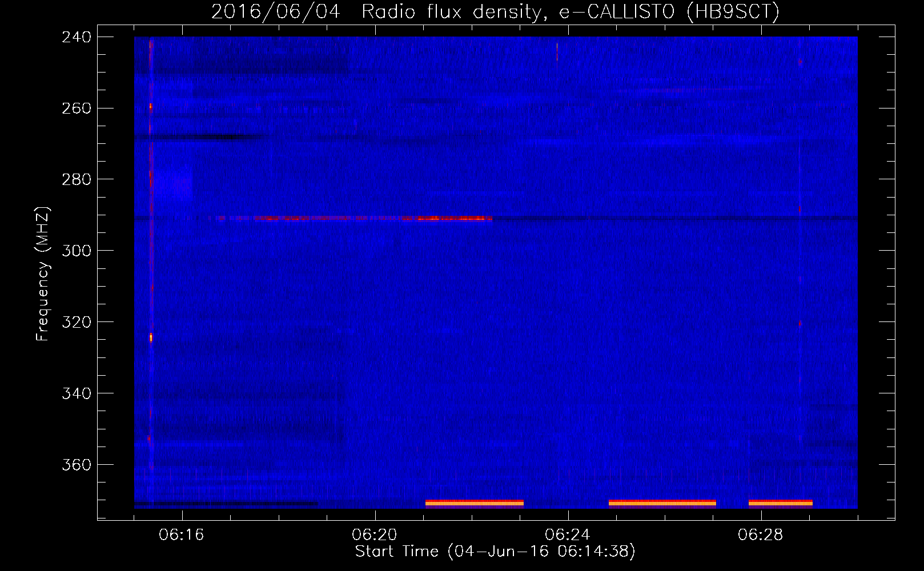
Task: Click the bright spot near 260 MHz on the left vertical streak
Action: [x=150, y=106]
